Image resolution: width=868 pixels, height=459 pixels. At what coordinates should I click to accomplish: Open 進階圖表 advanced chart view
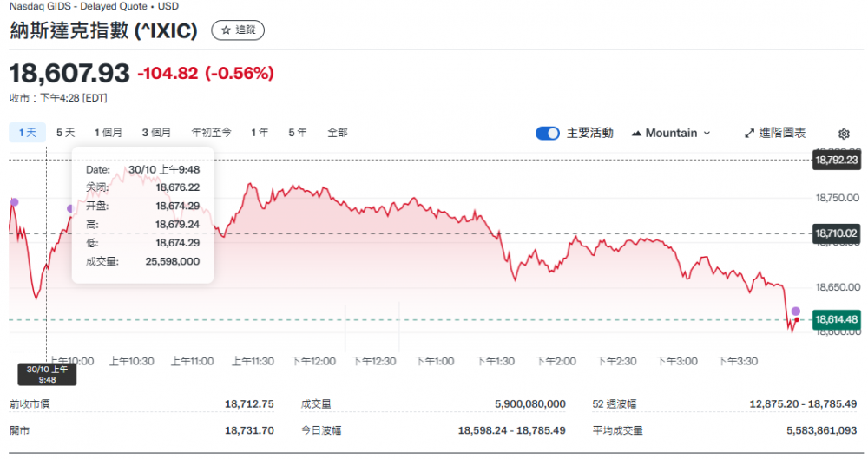[x=775, y=133]
